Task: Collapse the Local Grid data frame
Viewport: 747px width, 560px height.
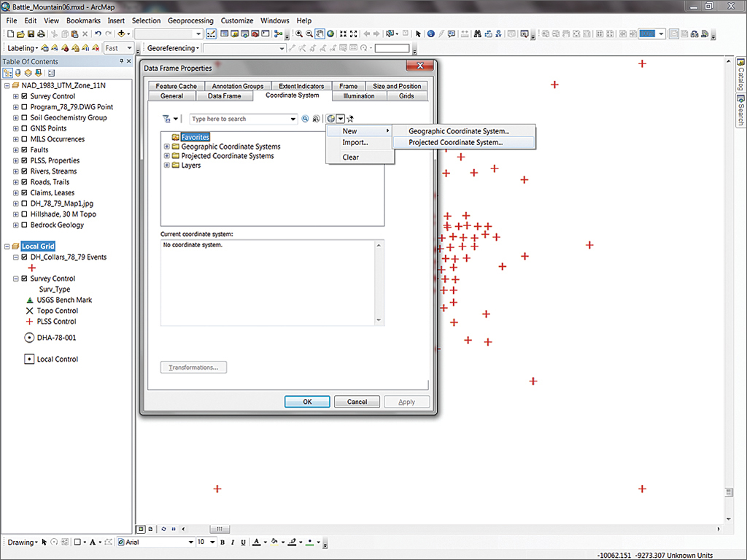Action: click(7, 246)
